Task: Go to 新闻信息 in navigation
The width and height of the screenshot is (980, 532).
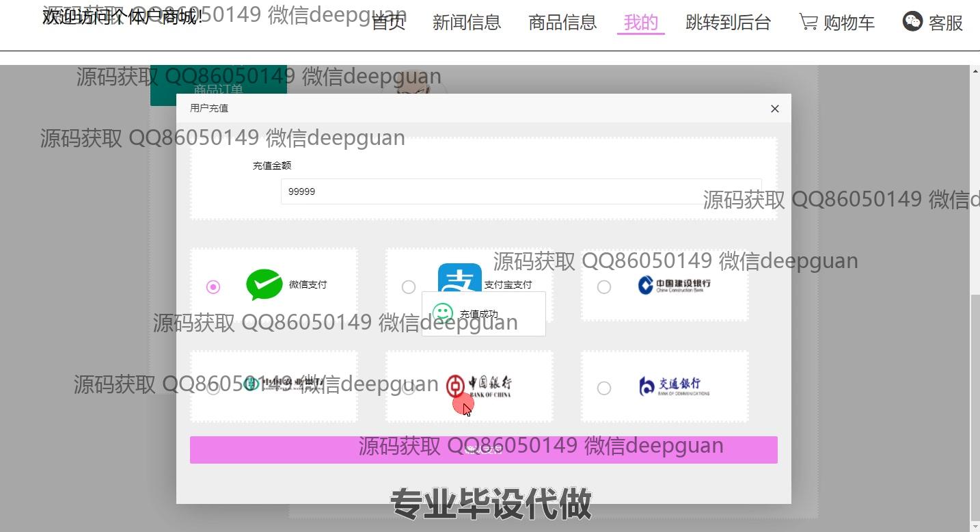Action: coord(467,23)
